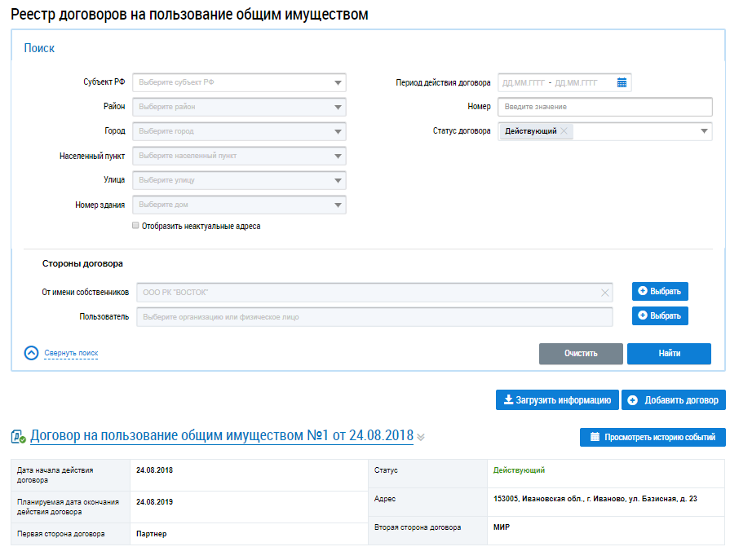Click the Партнер first party value
730x560 pixels.
152,534
